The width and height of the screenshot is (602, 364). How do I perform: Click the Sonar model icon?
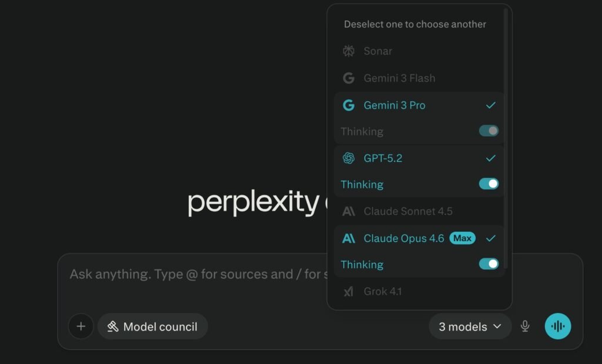349,51
